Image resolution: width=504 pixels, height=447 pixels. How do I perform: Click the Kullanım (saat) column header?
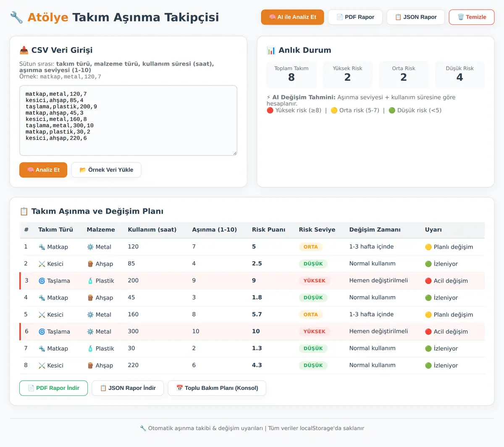(152, 230)
